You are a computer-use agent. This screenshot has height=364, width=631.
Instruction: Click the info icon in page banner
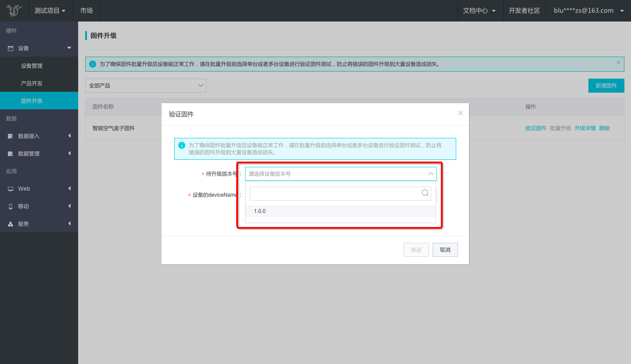tap(93, 64)
